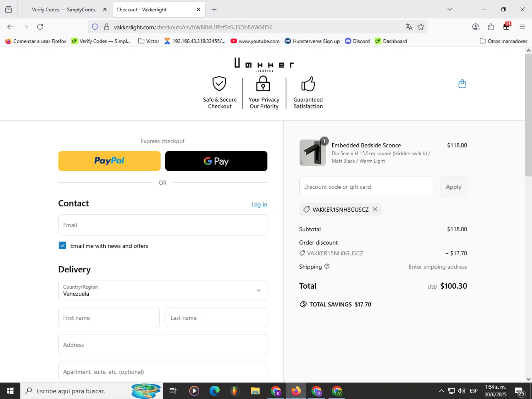Click the Email input field

coord(163,225)
